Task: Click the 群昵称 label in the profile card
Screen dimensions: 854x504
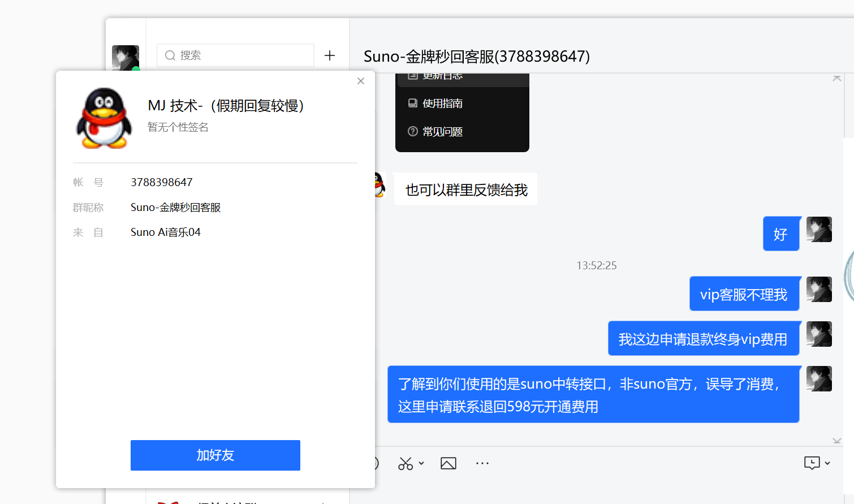Action: [88, 207]
